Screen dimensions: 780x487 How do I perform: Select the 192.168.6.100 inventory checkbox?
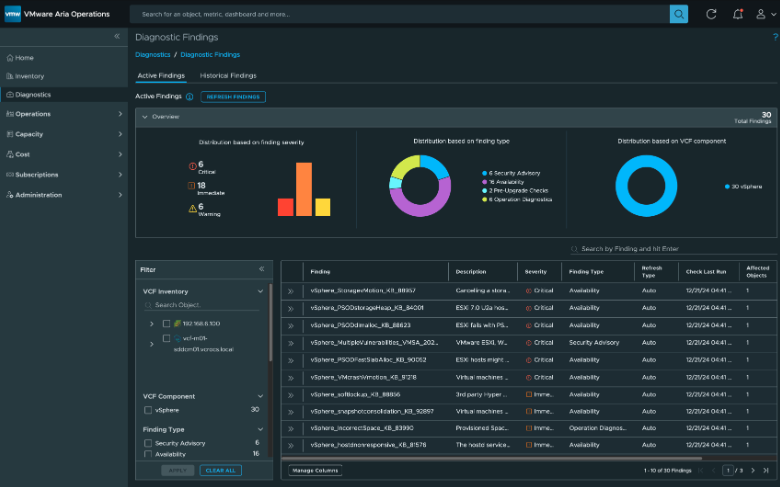(166, 324)
